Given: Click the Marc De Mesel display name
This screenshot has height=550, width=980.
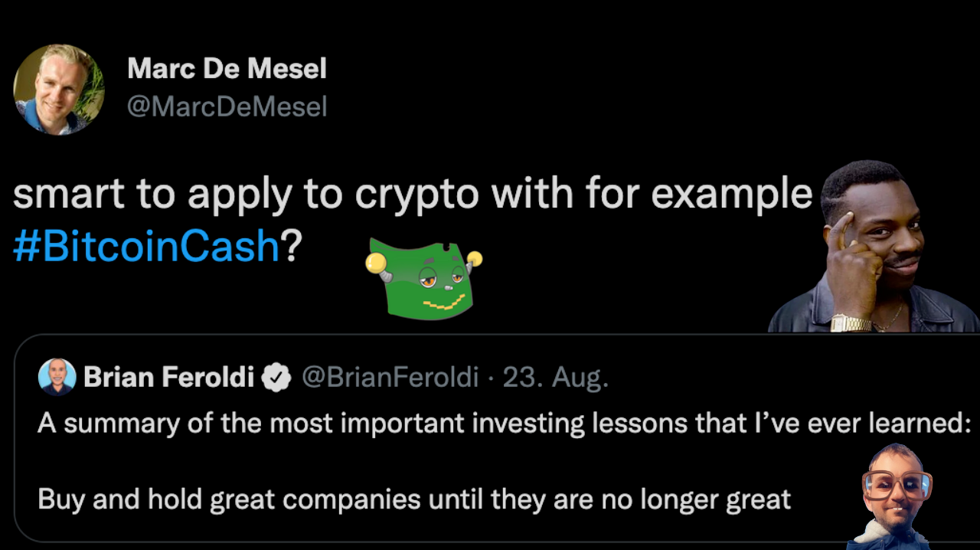Looking at the screenshot, I should (x=227, y=68).
